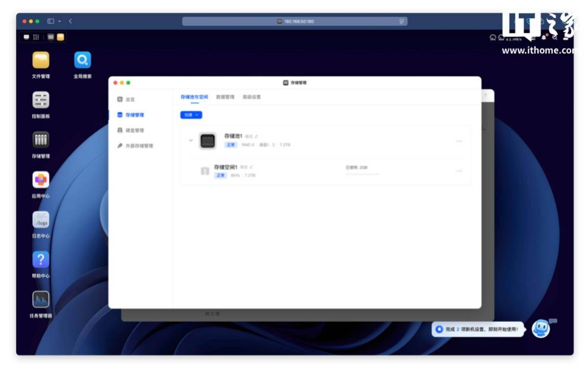Open the 文件管理 file manager desktop icon
The width and height of the screenshot is (588, 373).
click(x=41, y=61)
